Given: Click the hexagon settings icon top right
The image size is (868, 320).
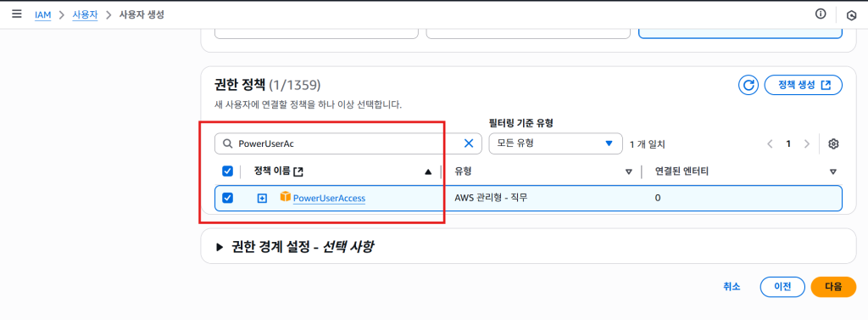Looking at the screenshot, I should [x=851, y=15].
